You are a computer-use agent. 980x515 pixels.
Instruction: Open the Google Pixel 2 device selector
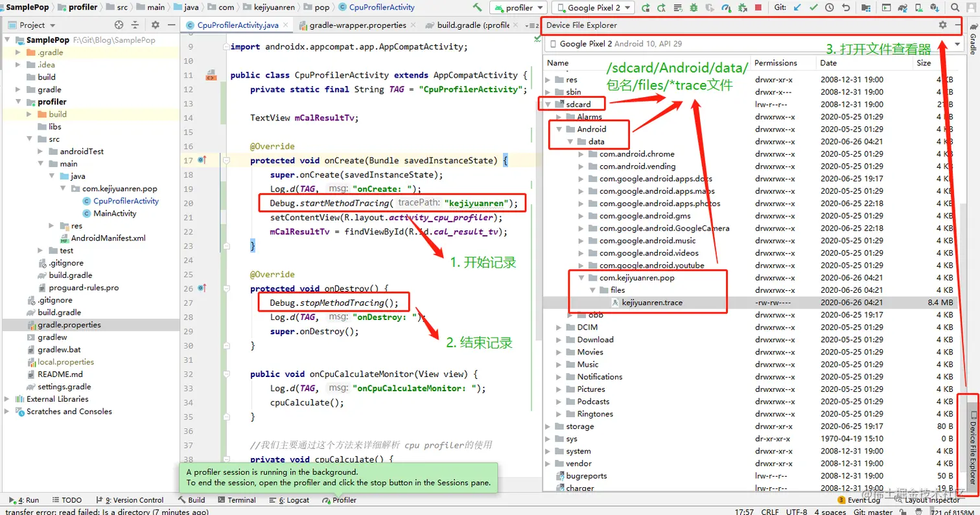(x=592, y=7)
